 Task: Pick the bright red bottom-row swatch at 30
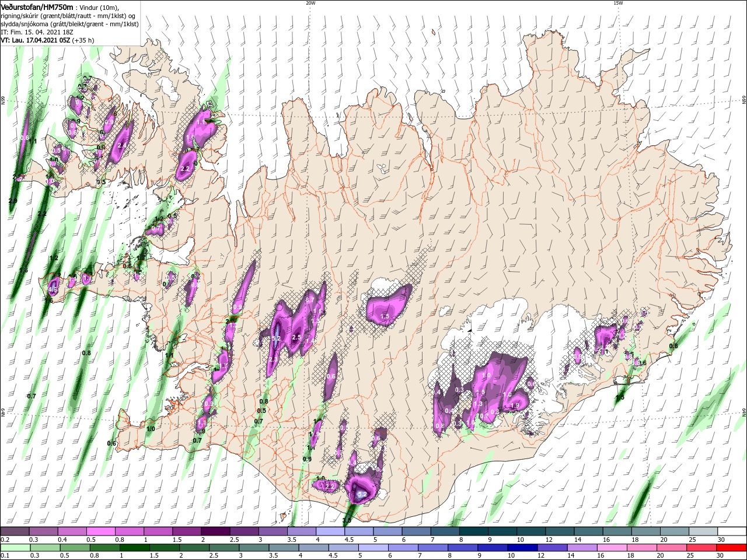731,548
